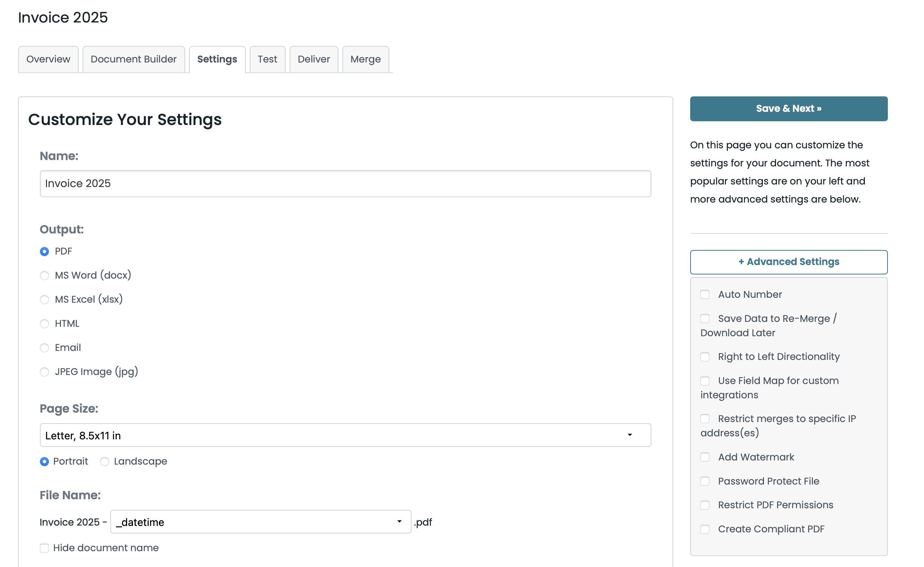This screenshot has width=924, height=567.
Task: Switch page orientation to Landscape
Action: [x=105, y=462]
